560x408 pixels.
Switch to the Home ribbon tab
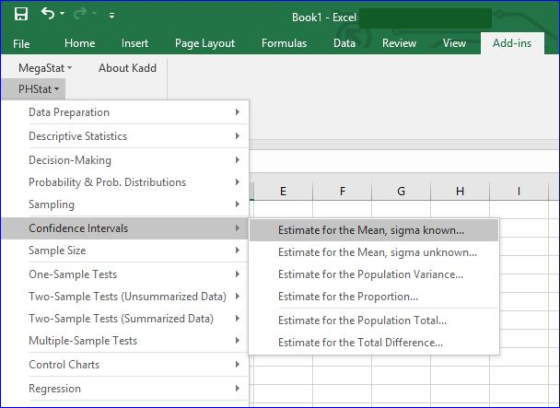(80, 43)
